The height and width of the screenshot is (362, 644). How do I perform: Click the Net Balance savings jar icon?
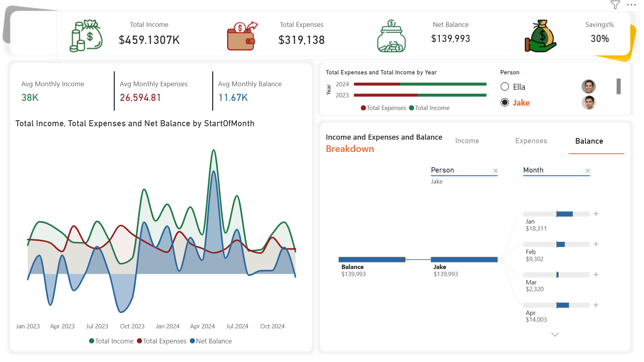(391, 36)
